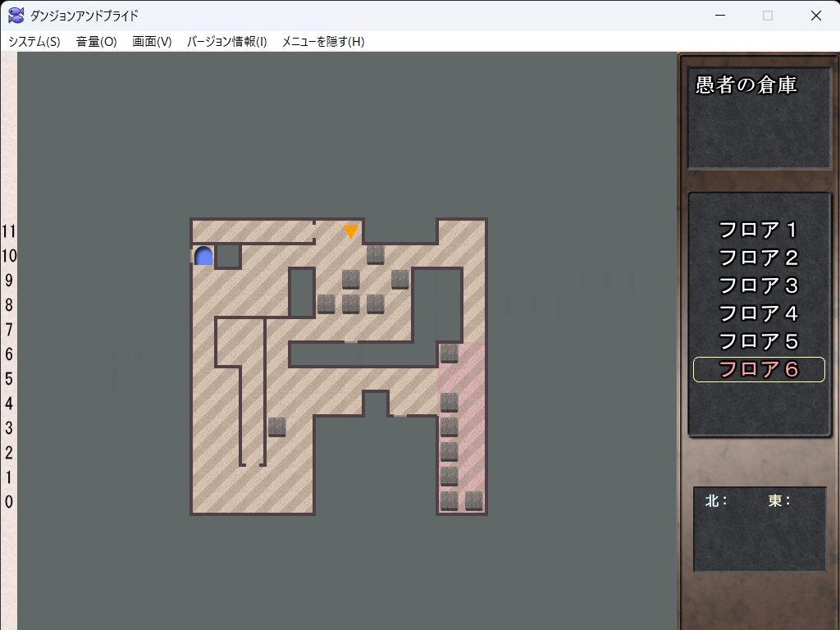Click the rightmost stone block in row 0

tap(474, 500)
